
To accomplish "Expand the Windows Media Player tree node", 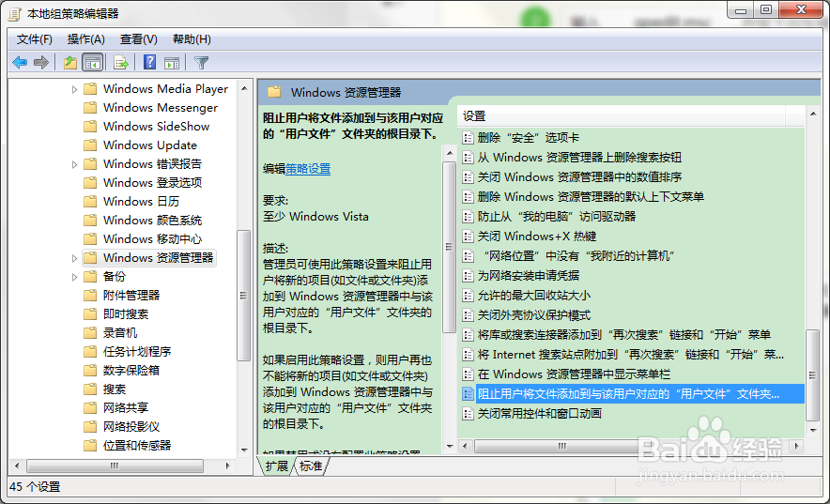I will click(74, 89).
